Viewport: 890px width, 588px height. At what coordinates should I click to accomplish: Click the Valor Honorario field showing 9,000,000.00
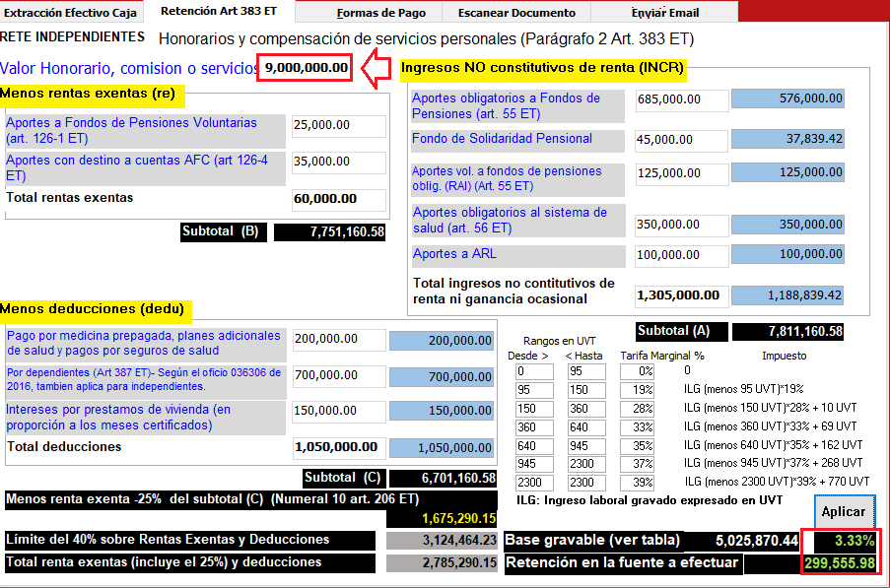click(306, 68)
